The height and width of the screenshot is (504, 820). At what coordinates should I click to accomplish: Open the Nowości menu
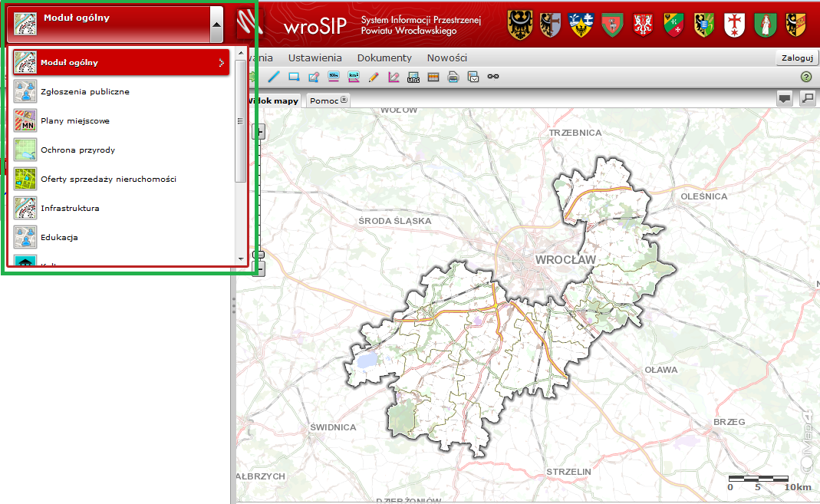[447, 58]
